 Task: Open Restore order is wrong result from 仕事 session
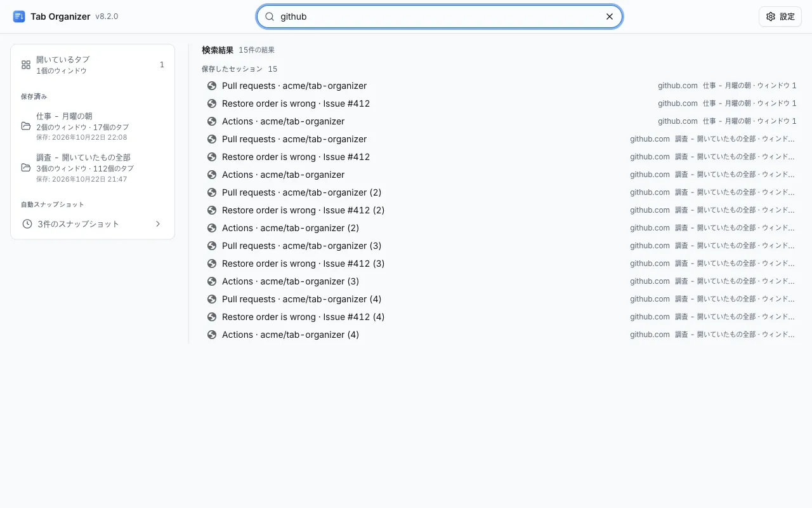tap(502, 104)
